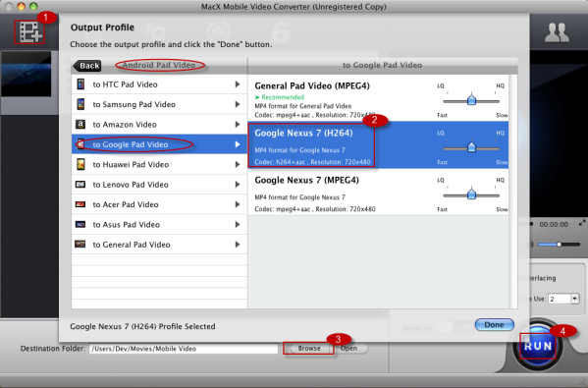Choose Google Nexus 7 (H264) profile

pyautogui.click(x=378, y=144)
